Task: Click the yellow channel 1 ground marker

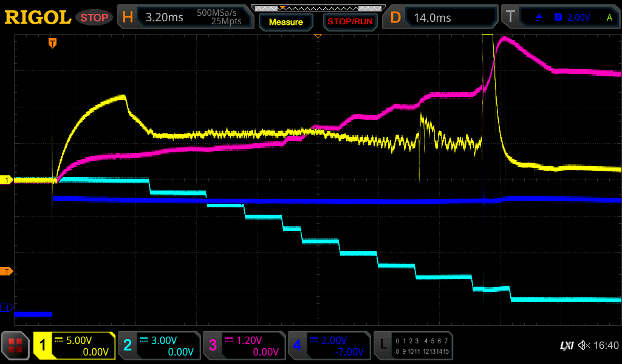Action: [x=7, y=180]
